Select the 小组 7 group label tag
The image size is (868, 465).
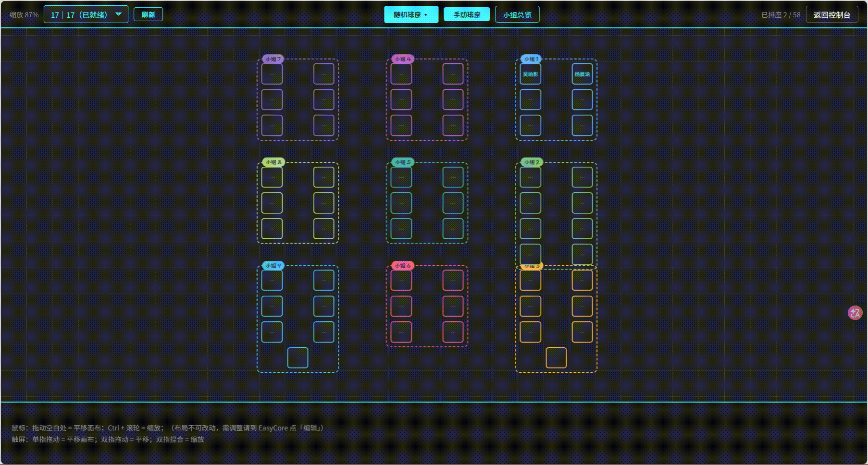tap(273, 59)
